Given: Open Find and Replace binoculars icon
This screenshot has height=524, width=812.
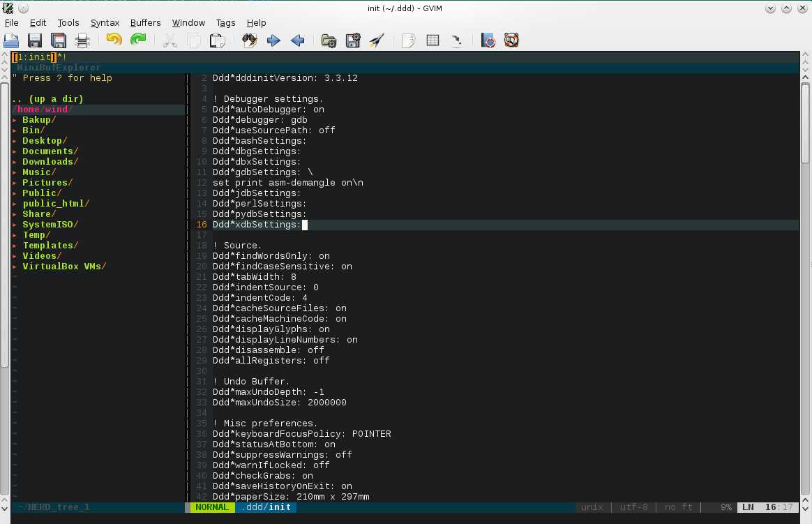Looking at the screenshot, I should pyautogui.click(x=250, y=40).
